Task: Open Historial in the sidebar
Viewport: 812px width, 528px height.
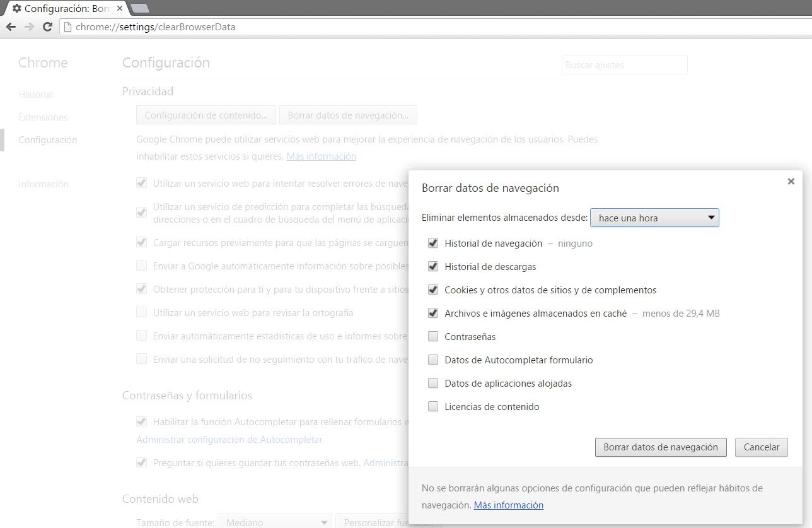Action: coord(36,95)
